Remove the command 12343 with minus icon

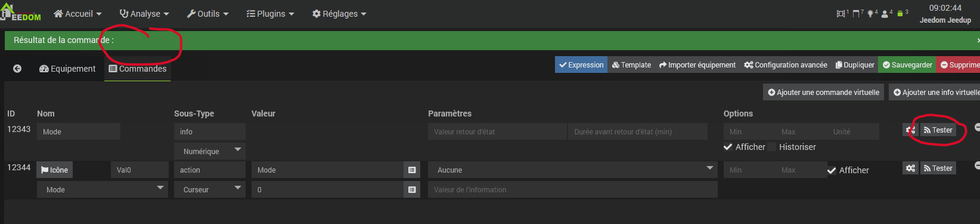click(977, 127)
